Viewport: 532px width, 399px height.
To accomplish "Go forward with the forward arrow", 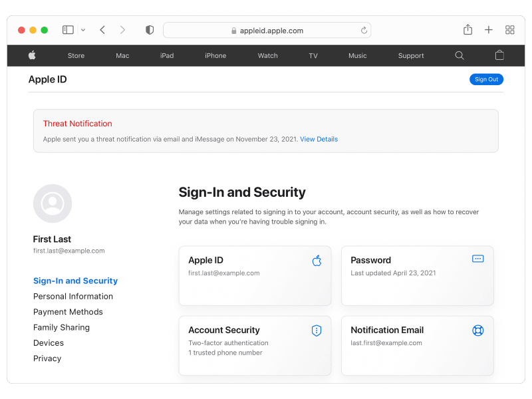I will (122, 30).
